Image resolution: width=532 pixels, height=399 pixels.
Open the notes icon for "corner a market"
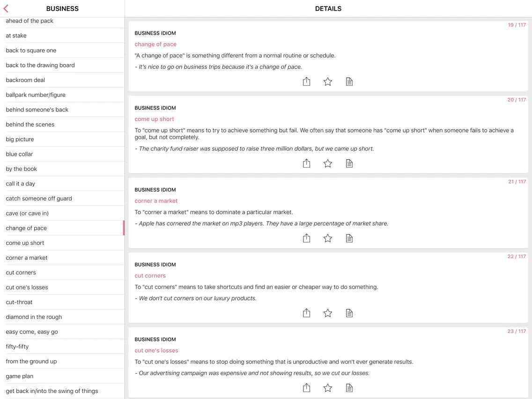tap(349, 238)
